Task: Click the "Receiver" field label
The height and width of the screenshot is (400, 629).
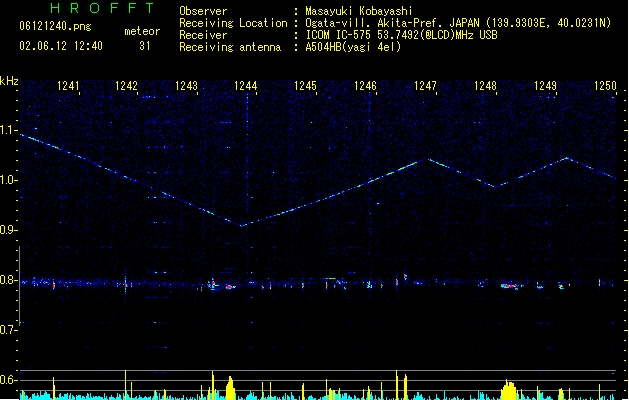Action: [203, 35]
